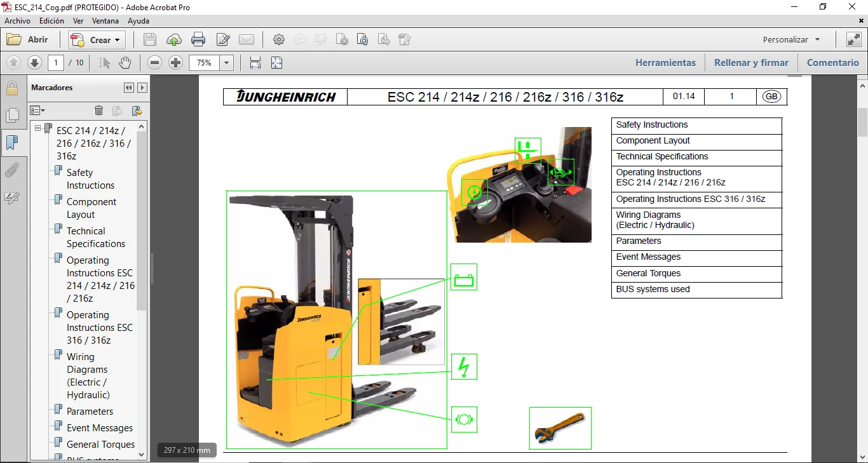Screen dimensions: 868x463
Task: Open the Edición menu
Action: click(51, 21)
